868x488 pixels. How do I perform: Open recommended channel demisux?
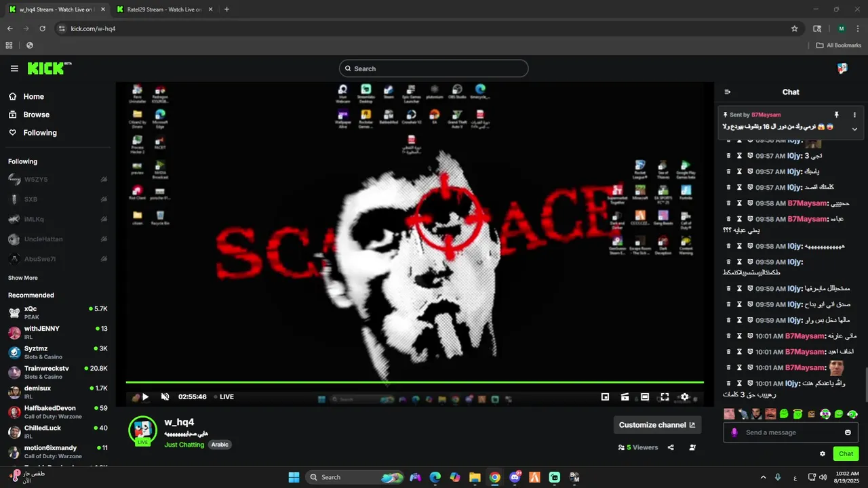tap(58, 392)
